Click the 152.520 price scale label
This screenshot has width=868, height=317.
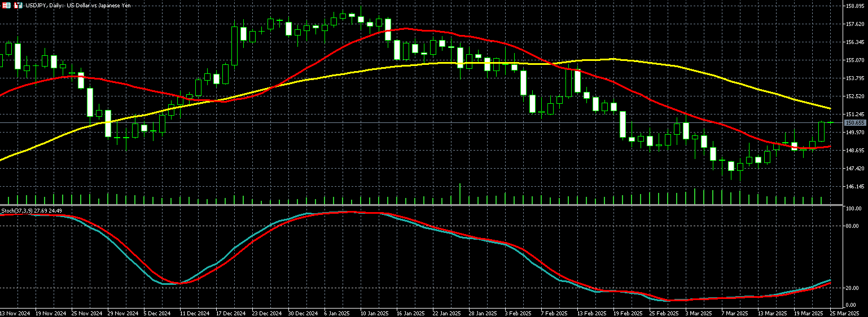pyautogui.click(x=855, y=96)
